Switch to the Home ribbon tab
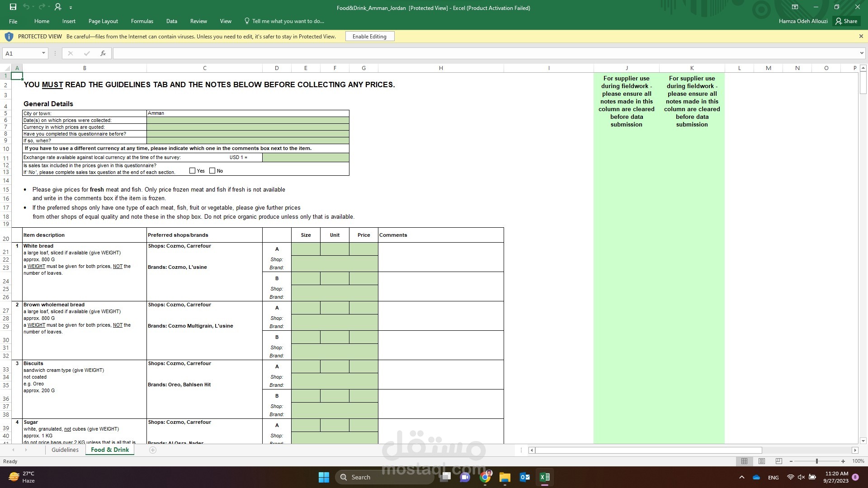The height and width of the screenshot is (488, 868). tap(42, 21)
